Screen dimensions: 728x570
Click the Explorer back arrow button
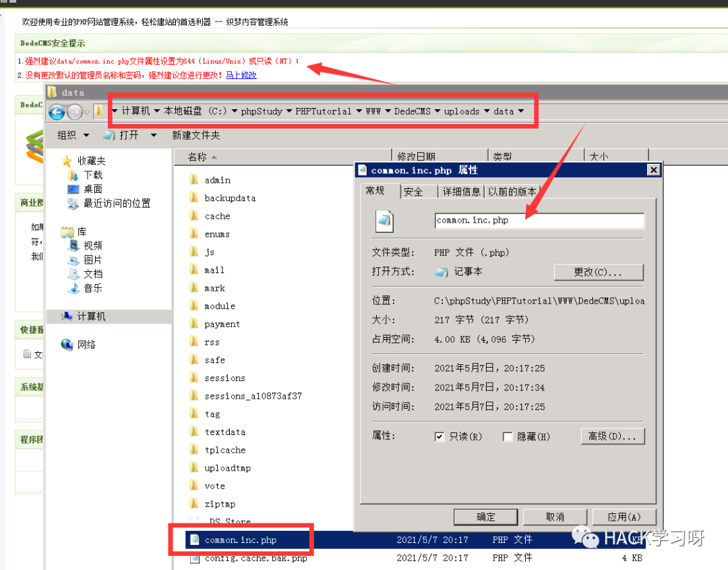coord(57,112)
